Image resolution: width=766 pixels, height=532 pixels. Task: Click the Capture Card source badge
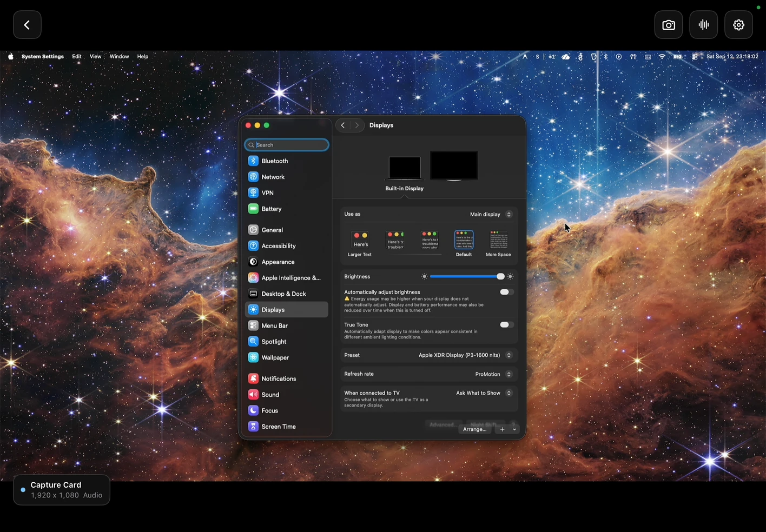[62, 490]
